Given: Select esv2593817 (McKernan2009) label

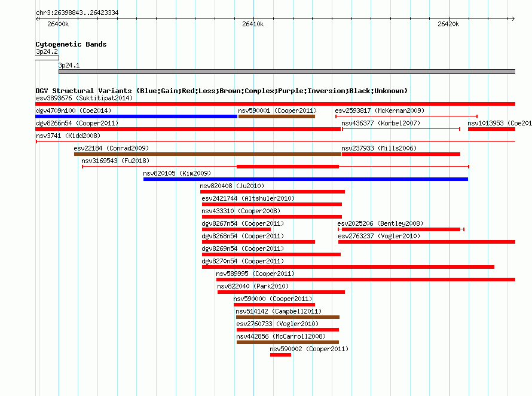Looking at the screenshot, I should (380, 110).
